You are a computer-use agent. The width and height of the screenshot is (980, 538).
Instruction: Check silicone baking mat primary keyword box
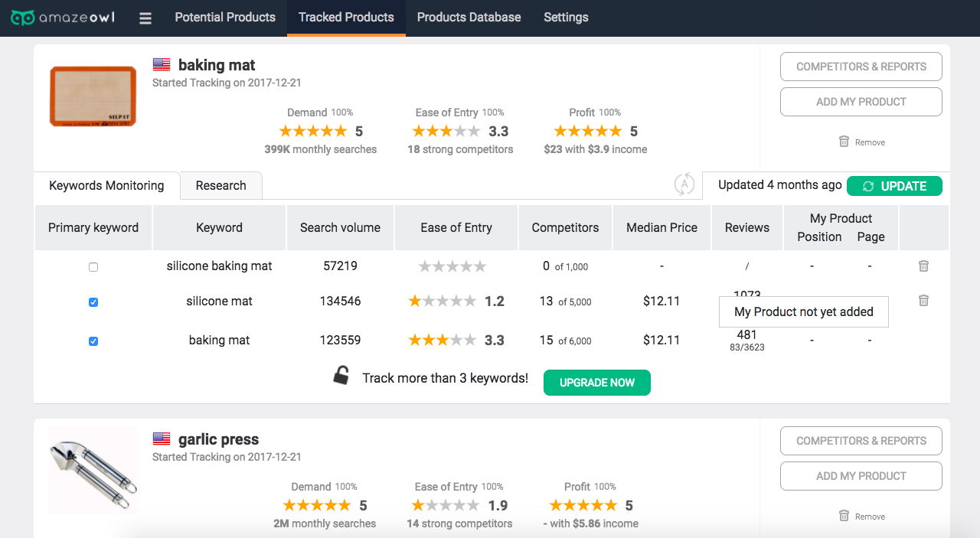(93, 267)
